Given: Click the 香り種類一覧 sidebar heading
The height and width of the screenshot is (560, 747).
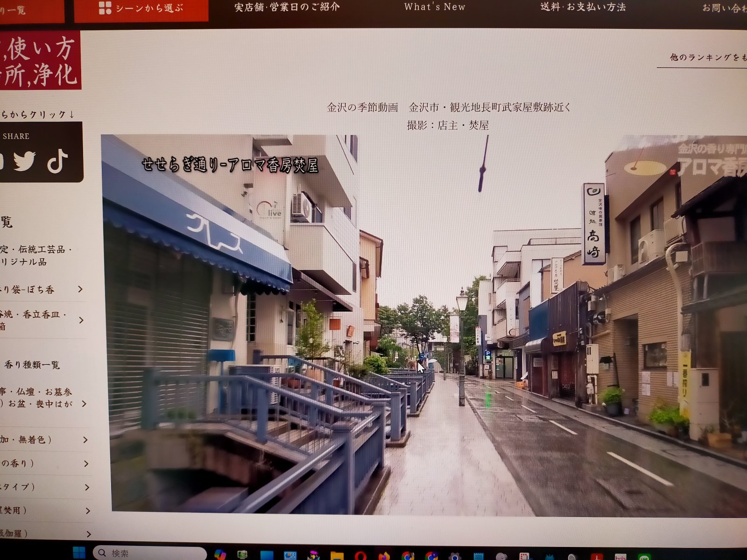Looking at the screenshot, I should coord(32,365).
